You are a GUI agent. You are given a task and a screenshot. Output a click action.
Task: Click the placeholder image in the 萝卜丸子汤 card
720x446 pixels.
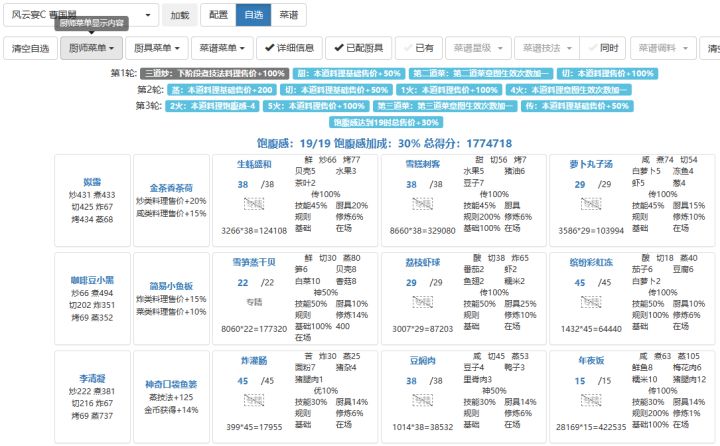click(591, 203)
